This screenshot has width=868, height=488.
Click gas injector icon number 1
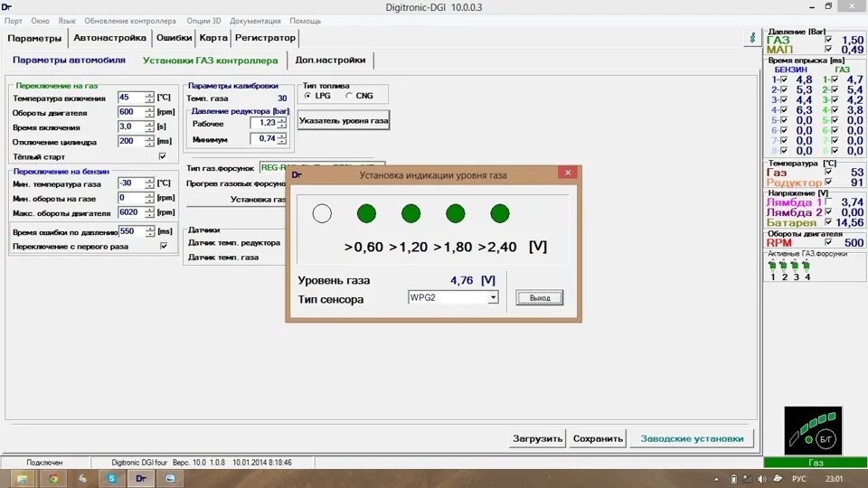coord(772,265)
